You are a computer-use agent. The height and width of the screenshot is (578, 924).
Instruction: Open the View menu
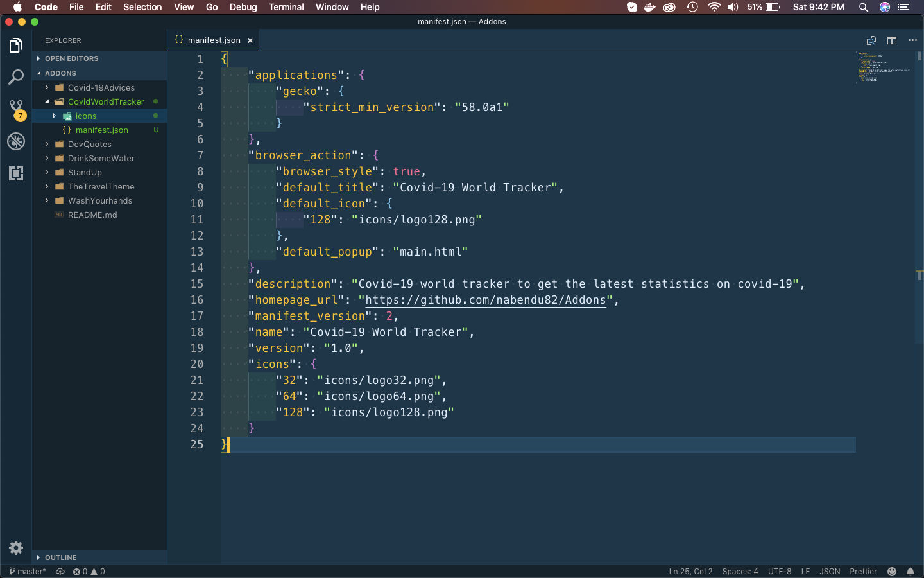point(184,7)
